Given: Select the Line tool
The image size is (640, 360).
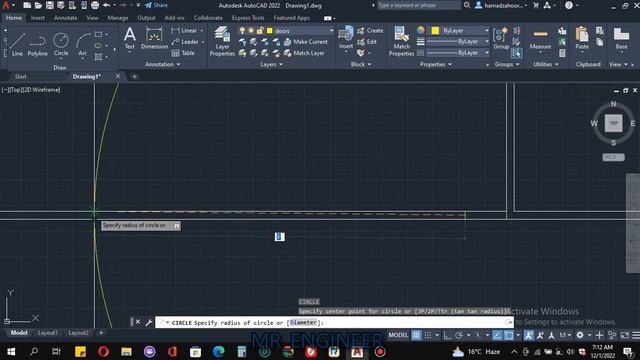Looking at the screenshot, I should click(x=17, y=44).
